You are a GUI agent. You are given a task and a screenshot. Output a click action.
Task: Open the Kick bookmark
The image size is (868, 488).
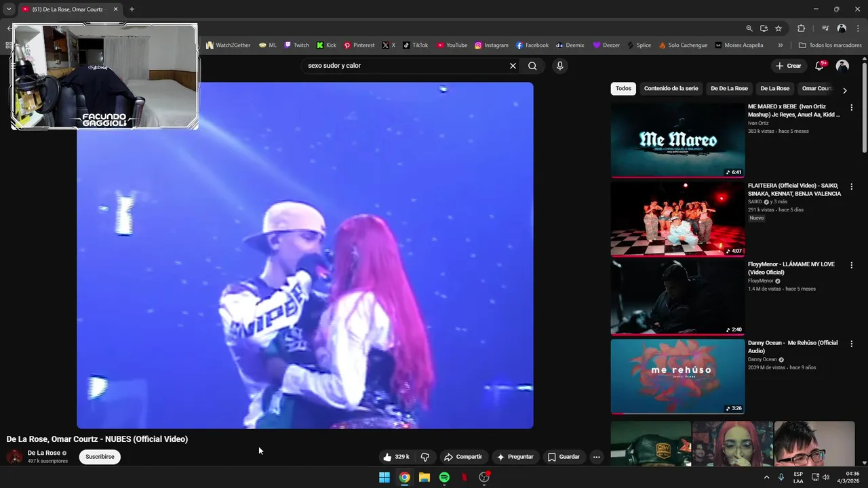pos(326,45)
